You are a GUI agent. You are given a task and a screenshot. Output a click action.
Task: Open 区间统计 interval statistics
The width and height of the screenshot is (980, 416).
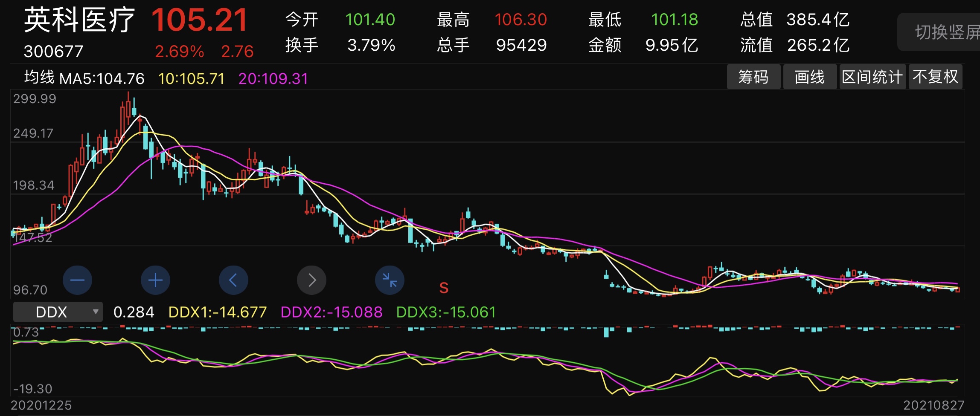(872, 77)
